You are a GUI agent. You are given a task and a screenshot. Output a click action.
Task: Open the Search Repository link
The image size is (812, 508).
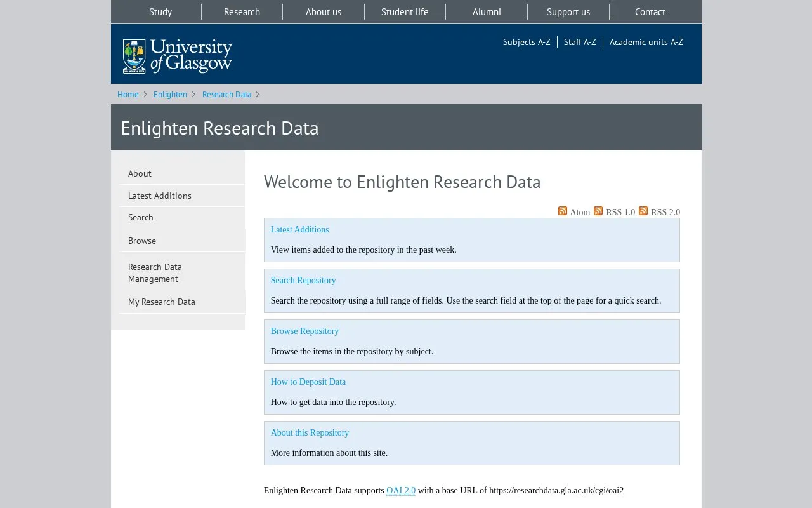(x=303, y=280)
